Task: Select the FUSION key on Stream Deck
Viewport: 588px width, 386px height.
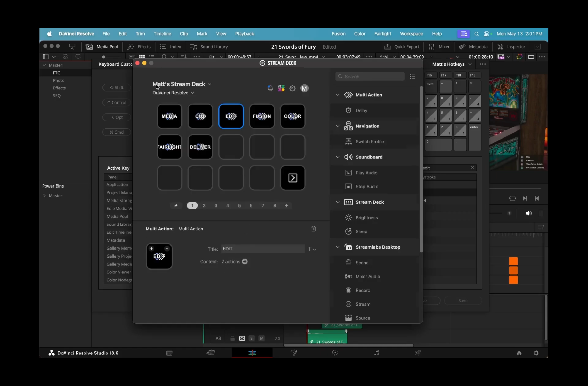Action: click(x=262, y=116)
